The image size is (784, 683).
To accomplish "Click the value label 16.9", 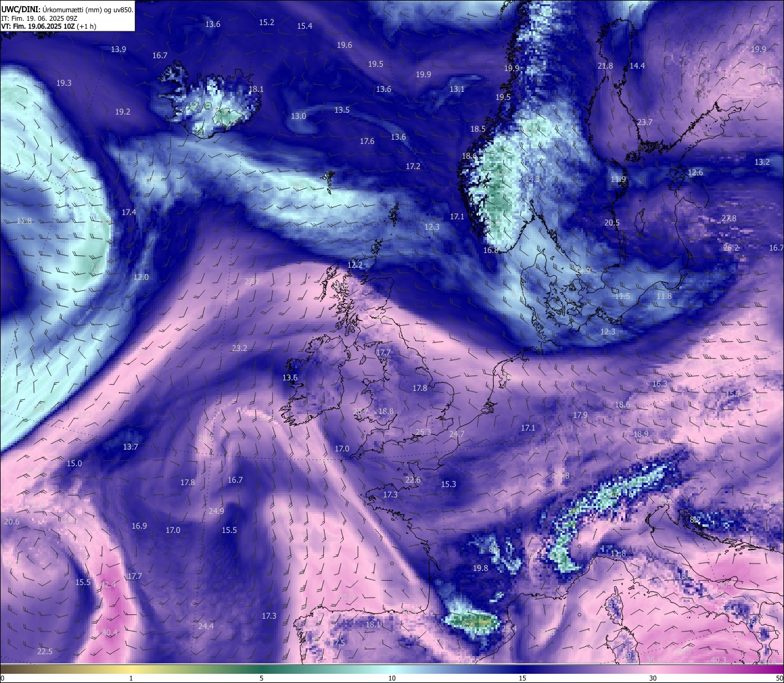I will pos(139,526).
